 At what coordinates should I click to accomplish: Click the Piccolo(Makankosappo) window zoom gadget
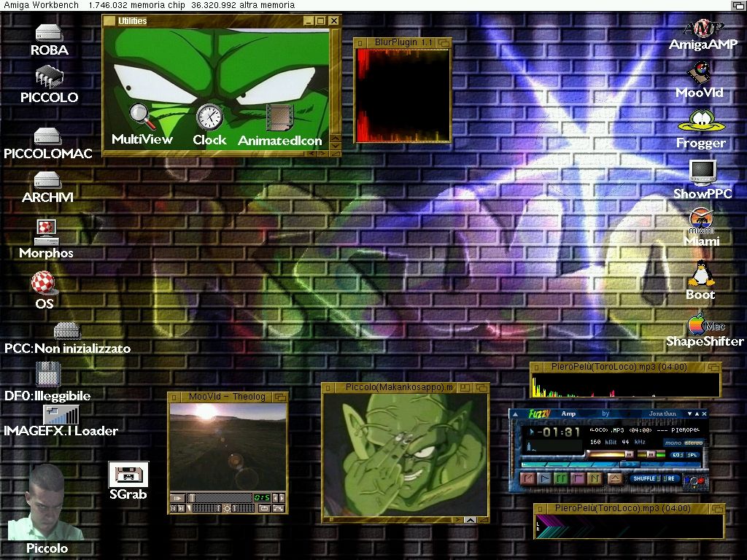point(465,388)
